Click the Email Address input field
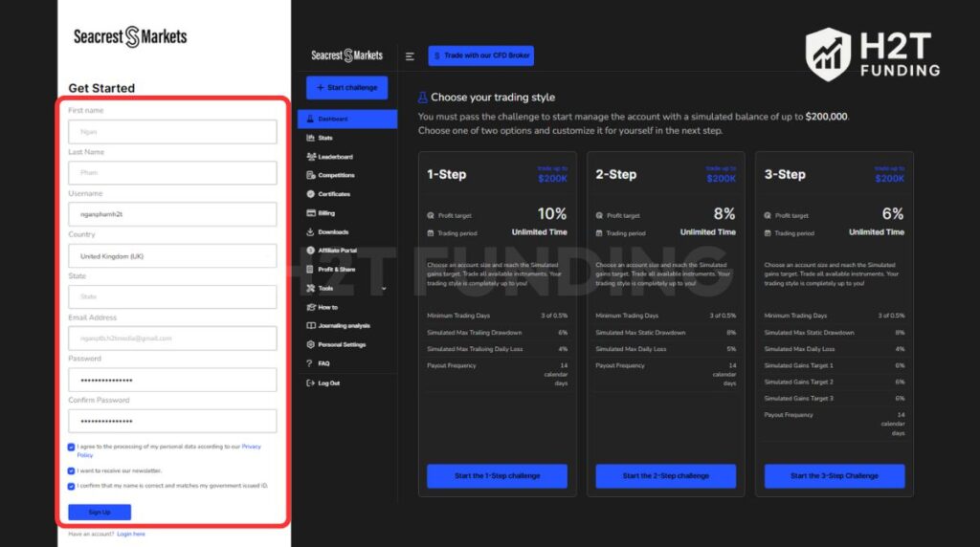Image resolution: width=980 pixels, height=547 pixels. click(x=172, y=339)
